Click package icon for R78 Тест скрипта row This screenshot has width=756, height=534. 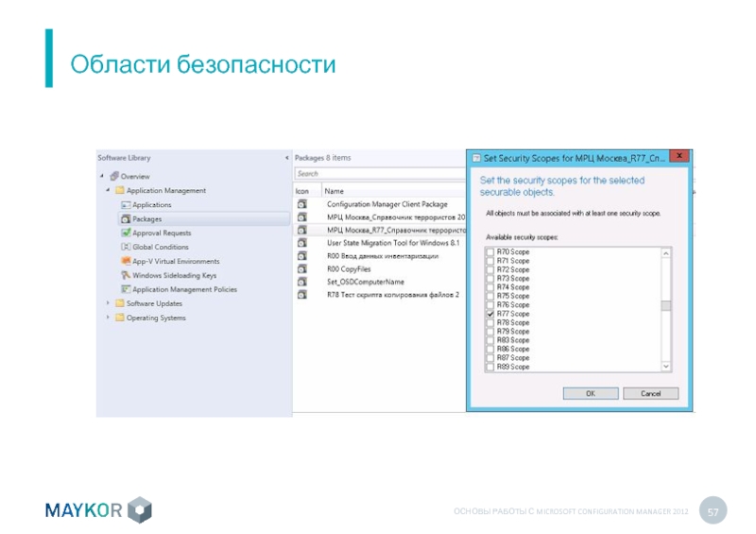point(302,294)
